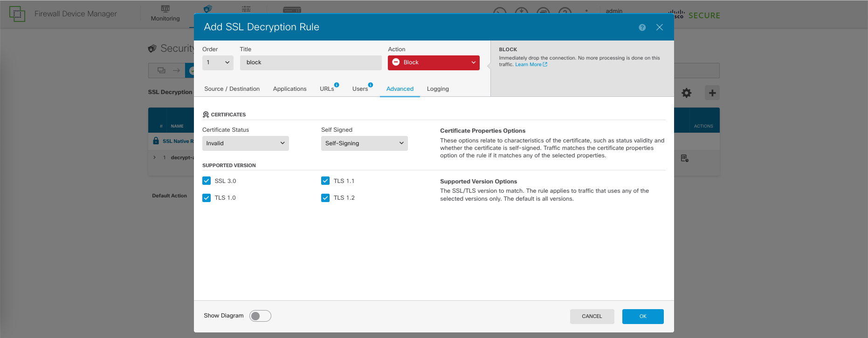Uncheck the TLS 1.1 checkbox
The width and height of the screenshot is (868, 338).
click(x=325, y=181)
